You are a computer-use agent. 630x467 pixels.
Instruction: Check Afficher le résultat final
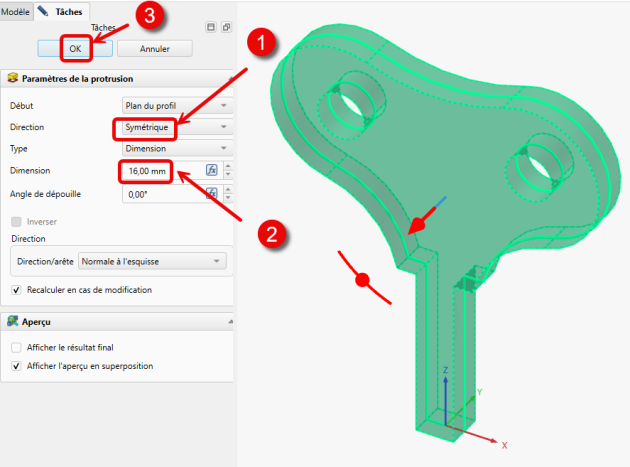coord(16,348)
